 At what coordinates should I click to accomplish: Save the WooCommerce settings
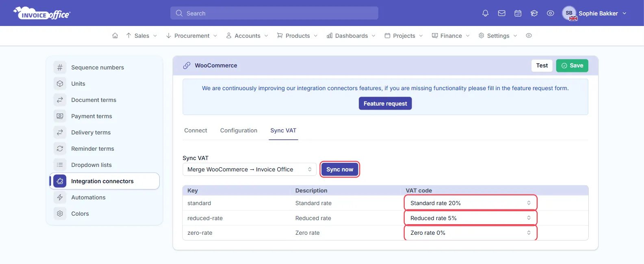click(x=572, y=65)
